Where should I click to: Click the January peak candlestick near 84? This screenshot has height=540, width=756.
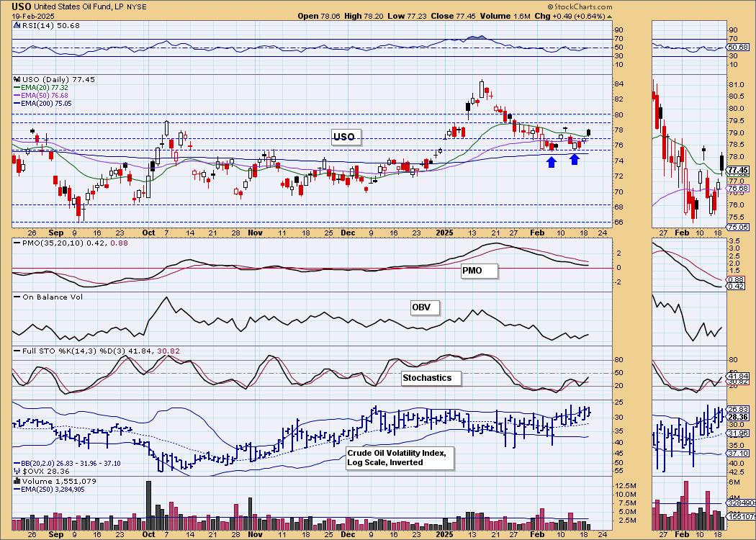(481, 90)
